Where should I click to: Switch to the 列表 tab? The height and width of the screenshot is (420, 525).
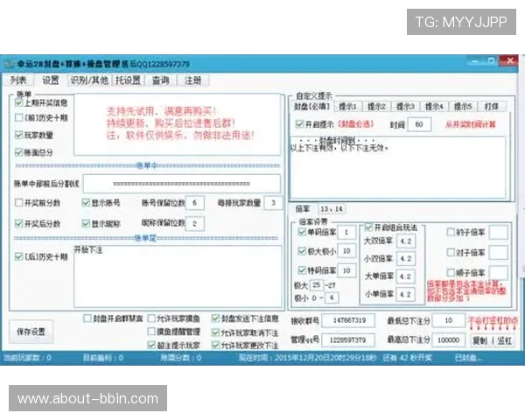point(18,80)
